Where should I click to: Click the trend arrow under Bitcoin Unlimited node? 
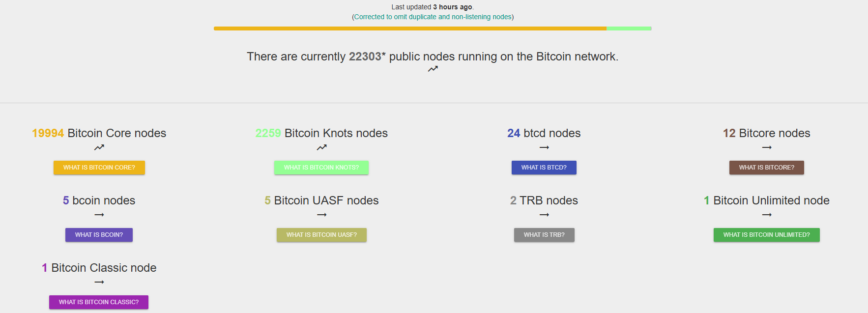(767, 215)
